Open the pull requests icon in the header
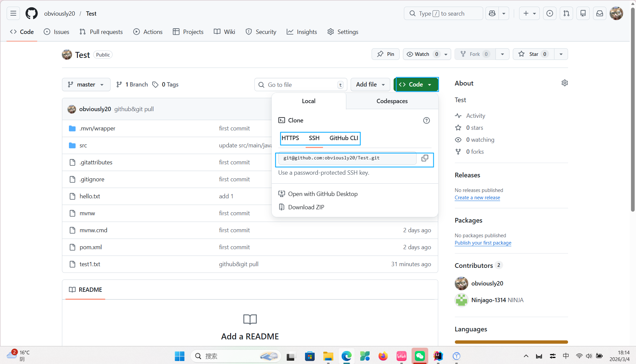 [566, 13]
